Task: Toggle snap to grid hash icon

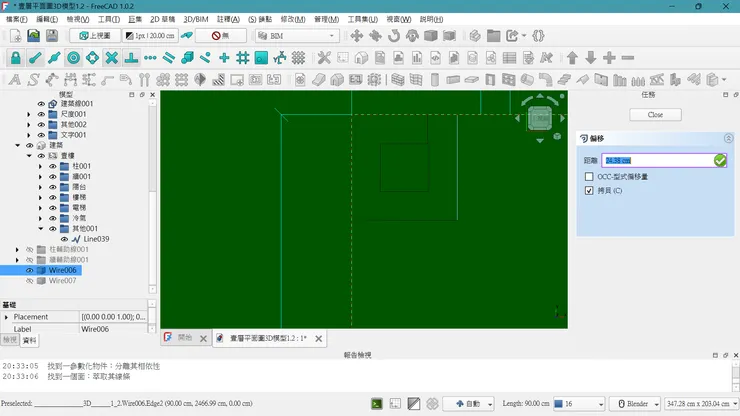Action: click(242, 58)
